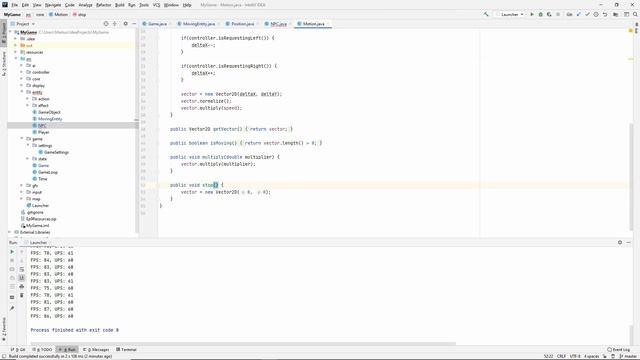The image size is (640, 360).
Task: Open the Structure side tool window
Action: tap(4, 63)
